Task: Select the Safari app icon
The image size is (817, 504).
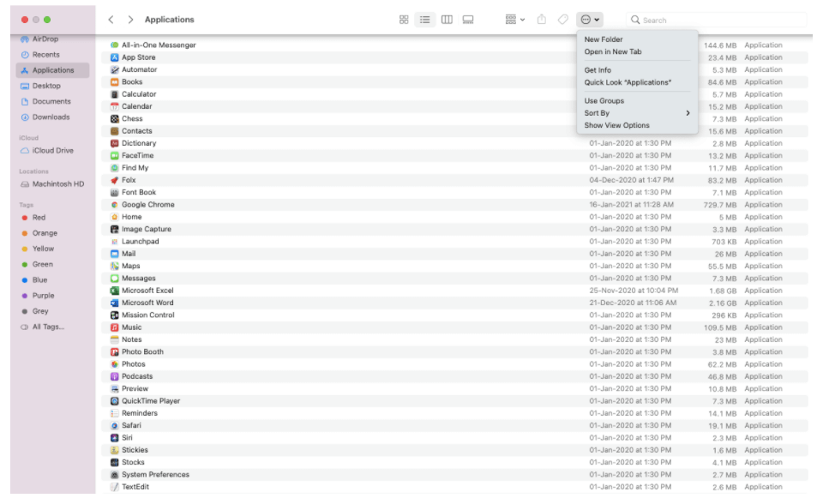Action: (x=115, y=425)
